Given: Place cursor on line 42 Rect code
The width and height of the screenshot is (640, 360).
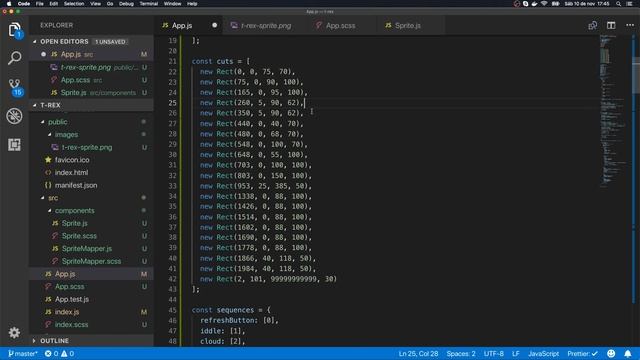Looking at the screenshot, I should [x=268, y=279].
